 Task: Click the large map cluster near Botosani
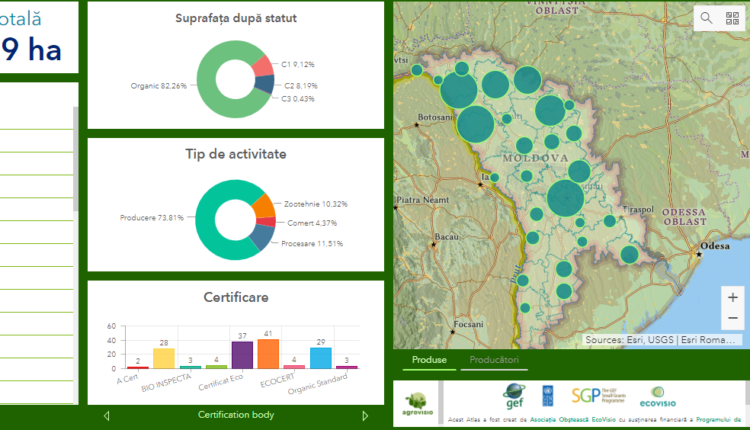pyautogui.click(x=475, y=124)
